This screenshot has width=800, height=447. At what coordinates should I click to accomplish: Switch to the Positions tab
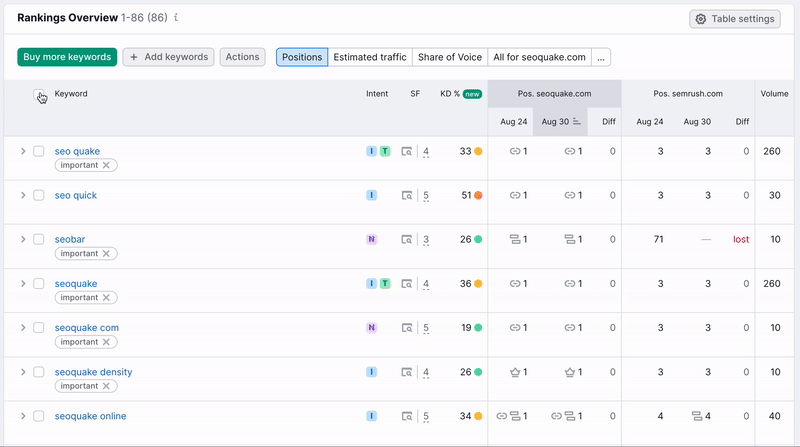point(302,57)
